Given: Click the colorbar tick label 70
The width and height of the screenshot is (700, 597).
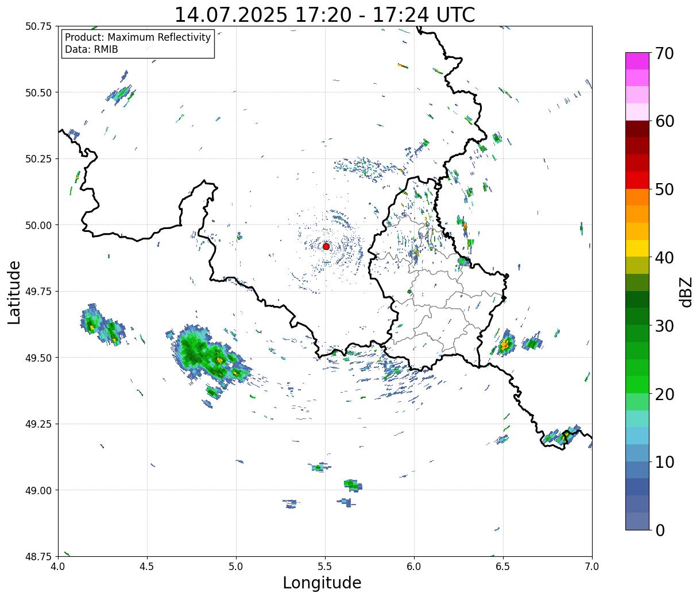Looking at the screenshot, I should (664, 53).
